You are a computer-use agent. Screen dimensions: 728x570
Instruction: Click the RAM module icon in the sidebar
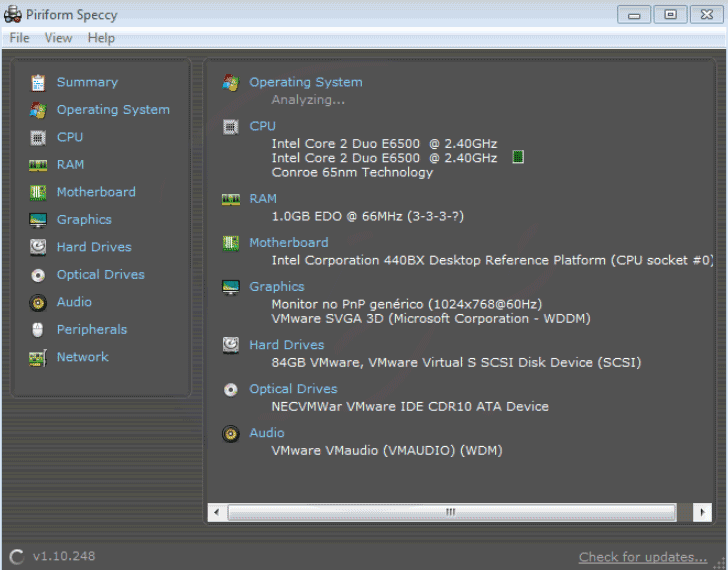point(38,165)
